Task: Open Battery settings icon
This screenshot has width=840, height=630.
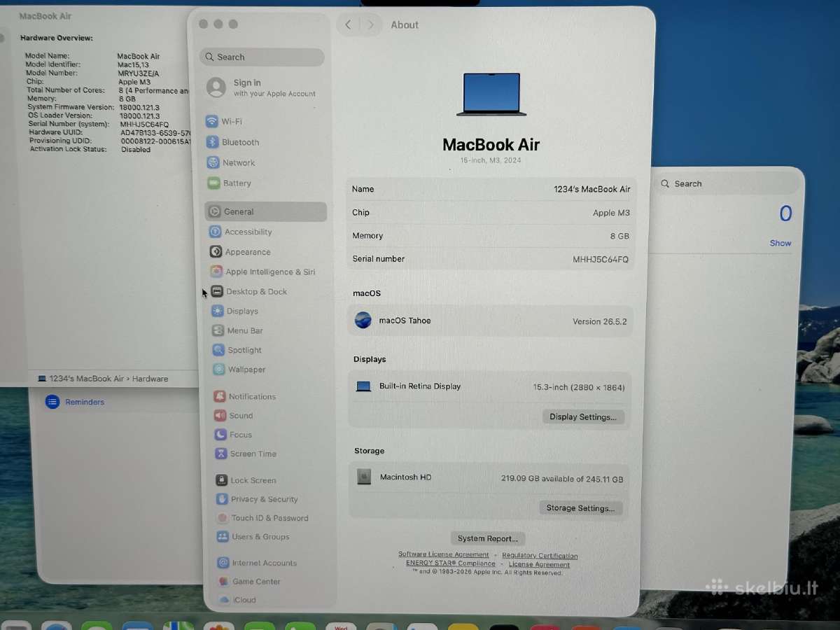Action: (213, 183)
